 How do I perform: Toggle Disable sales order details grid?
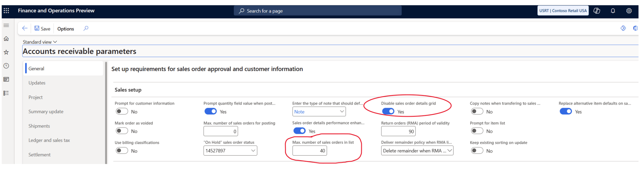[x=388, y=112]
